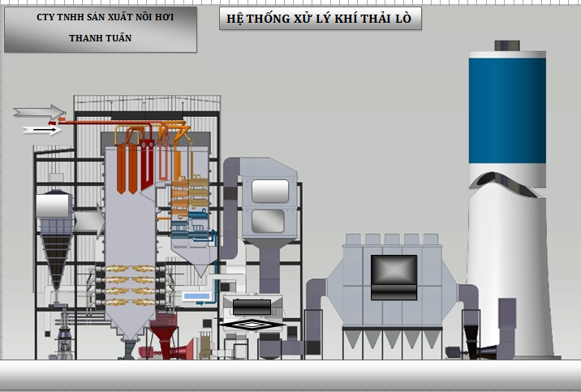The height and width of the screenshot is (392, 581).
Task: Click the black panel above the diamond symbol
Action: (x=253, y=305)
